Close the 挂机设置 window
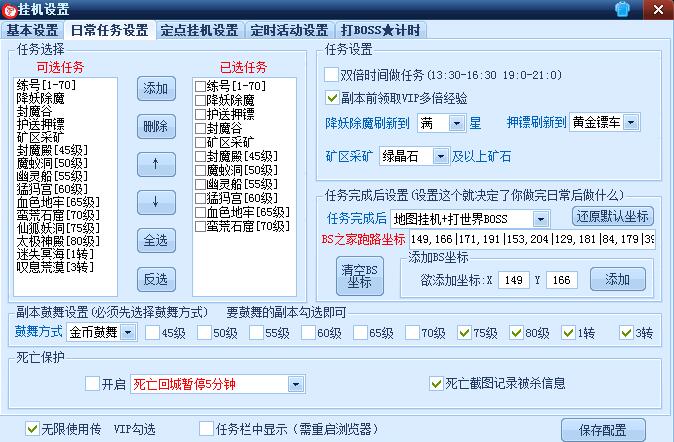 pos(658,9)
